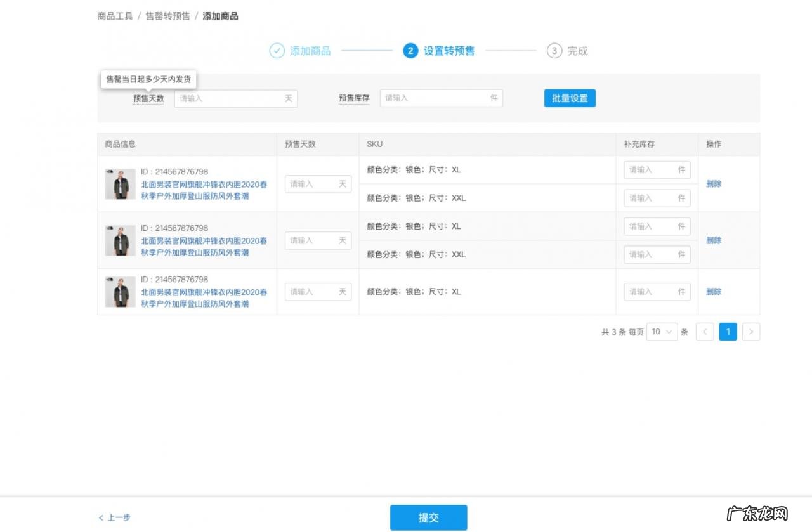The width and height of the screenshot is (812, 532).
Task: Open the per-page size dropdown showing 10
Action: point(662,331)
